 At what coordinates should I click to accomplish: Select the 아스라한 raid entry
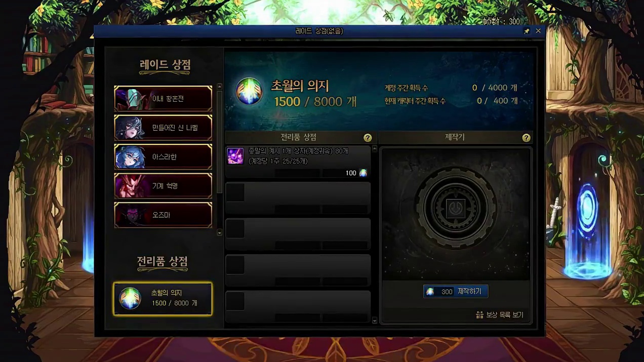pyautogui.click(x=163, y=157)
